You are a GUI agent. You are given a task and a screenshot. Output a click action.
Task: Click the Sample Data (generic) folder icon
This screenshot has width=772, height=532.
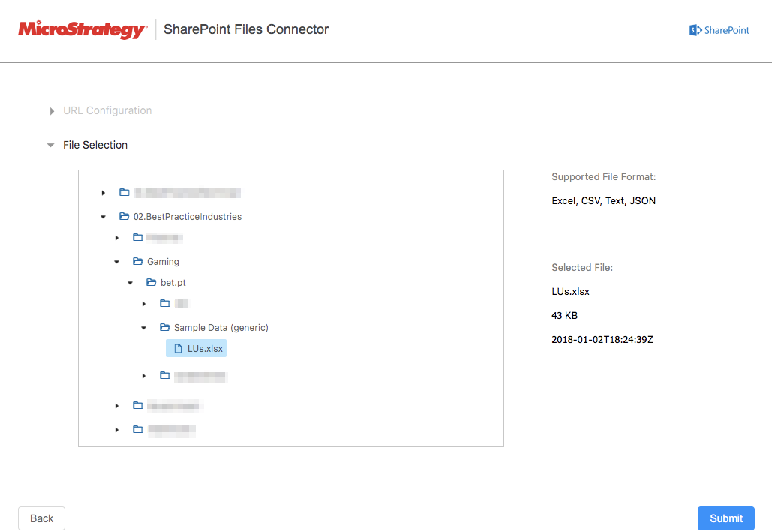(163, 327)
